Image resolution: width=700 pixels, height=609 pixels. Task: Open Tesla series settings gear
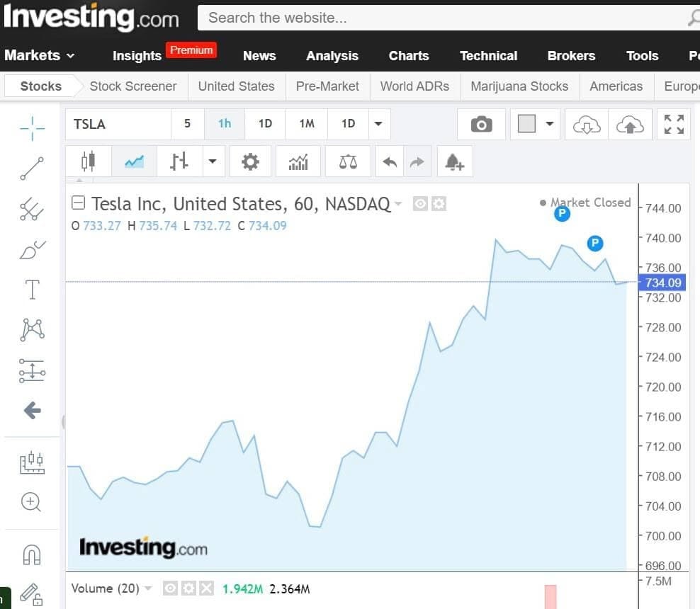439,204
